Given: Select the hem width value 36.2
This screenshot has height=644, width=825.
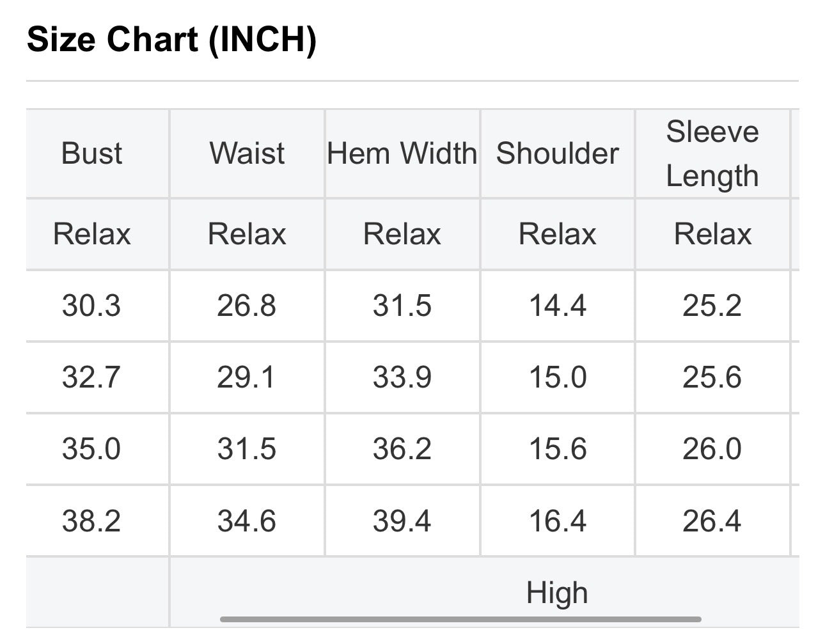Looking at the screenshot, I should click(402, 449).
